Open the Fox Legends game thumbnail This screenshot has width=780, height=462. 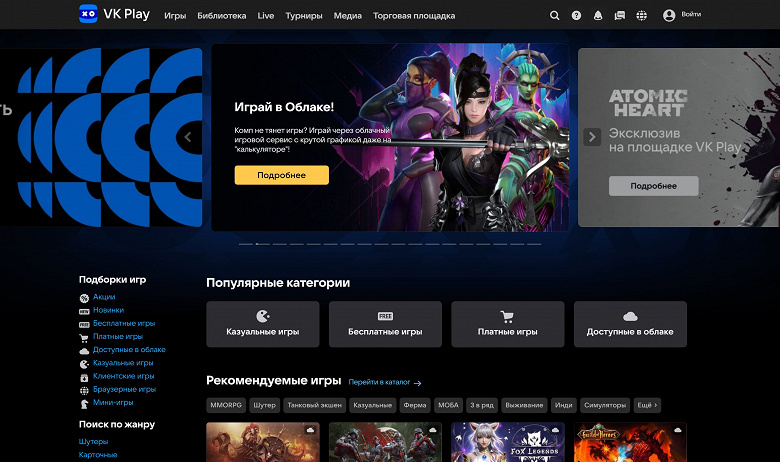[x=507, y=442]
